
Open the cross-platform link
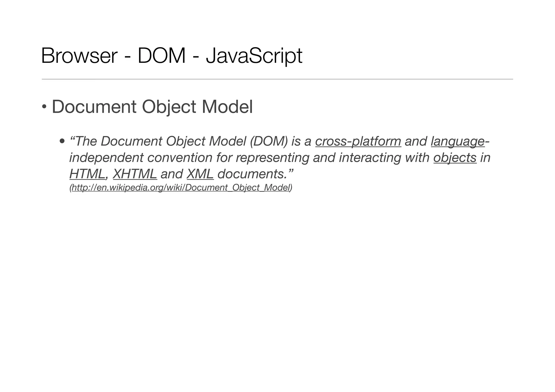click(358, 141)
